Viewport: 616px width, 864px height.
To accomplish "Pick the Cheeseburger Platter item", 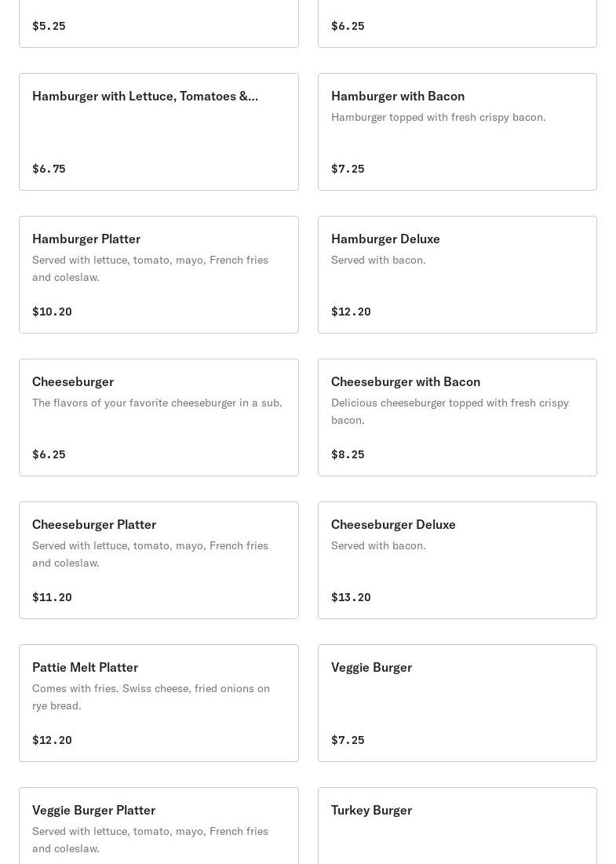I will 159,560.
